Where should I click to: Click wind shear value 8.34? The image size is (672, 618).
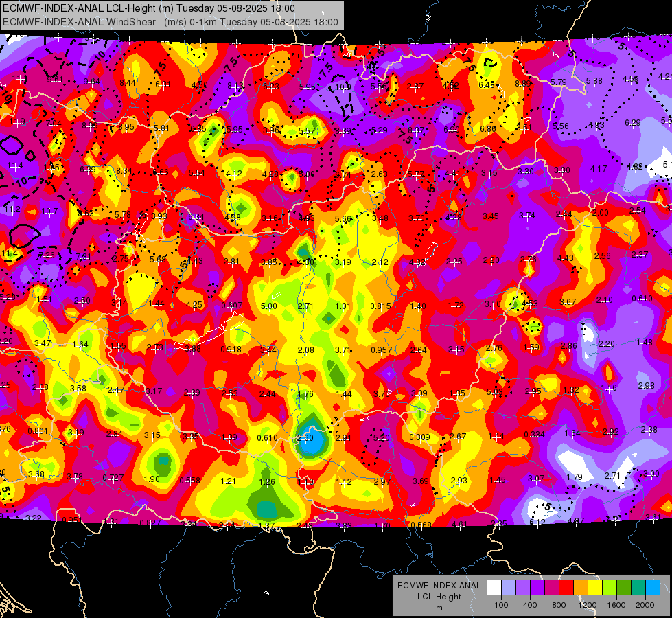124,171
